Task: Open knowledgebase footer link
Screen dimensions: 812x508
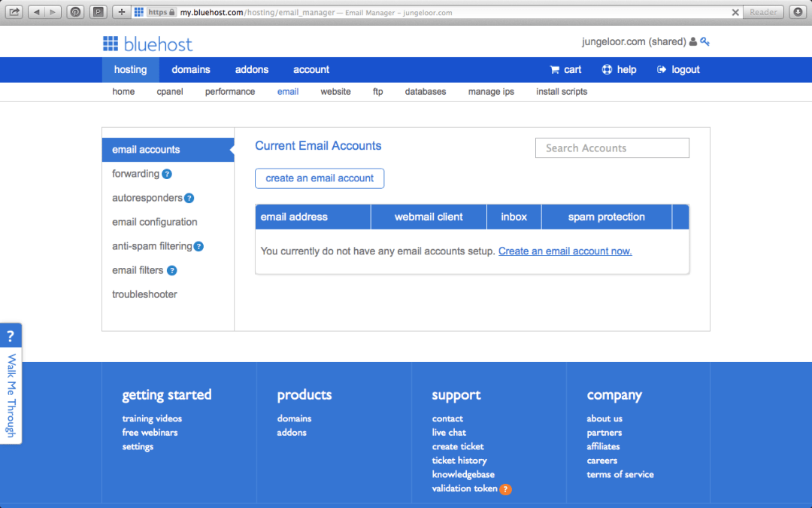Action: pyautogui.click(x=463, y=474)
